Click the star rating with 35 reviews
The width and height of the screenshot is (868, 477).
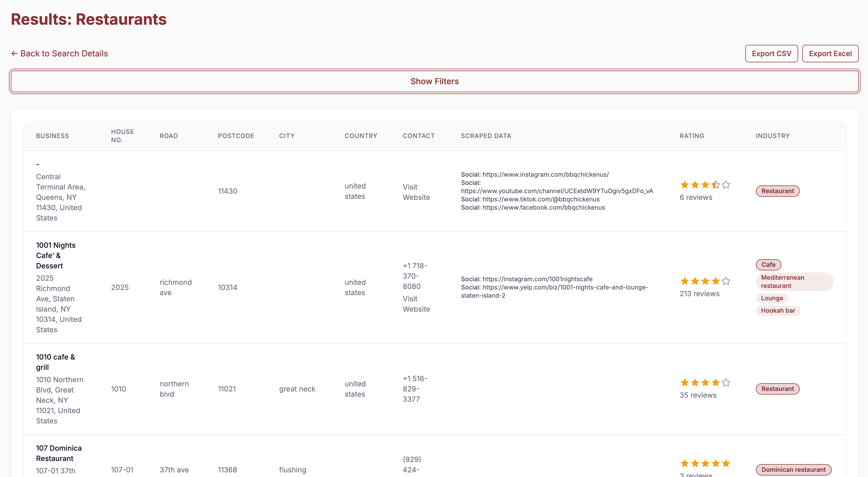[x=705, y=383]
